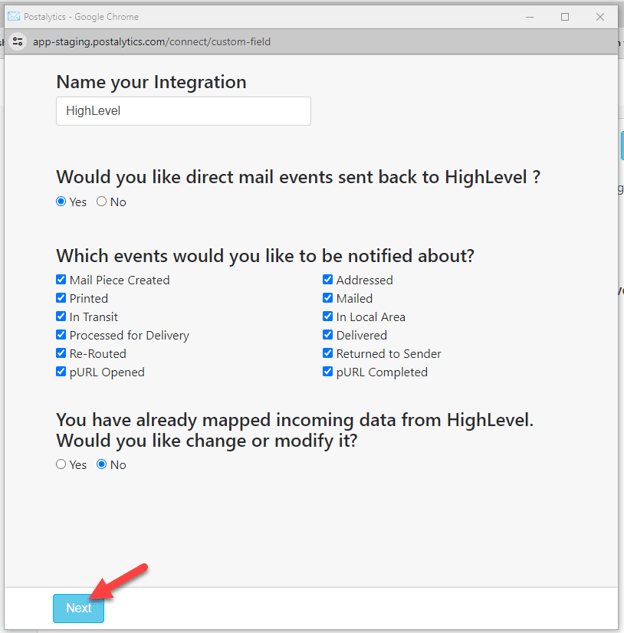Toggle the Mailed checkbox
Image resolution: width=624 pixels, height=633 pixels.
pyautogui.click(x=328, y=298)
